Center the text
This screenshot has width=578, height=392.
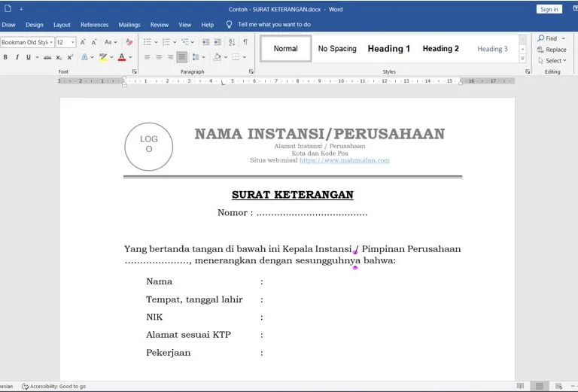[x=159, y=57]
